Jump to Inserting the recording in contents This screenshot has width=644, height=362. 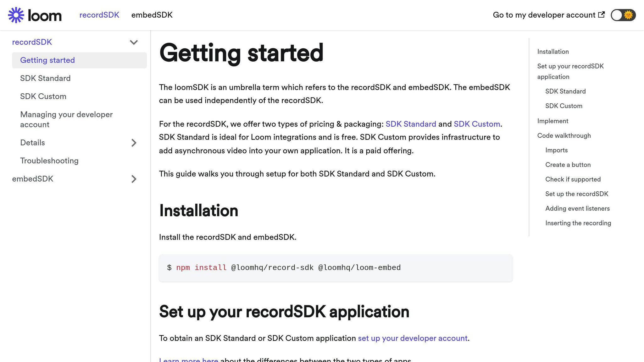pos(578,223)
